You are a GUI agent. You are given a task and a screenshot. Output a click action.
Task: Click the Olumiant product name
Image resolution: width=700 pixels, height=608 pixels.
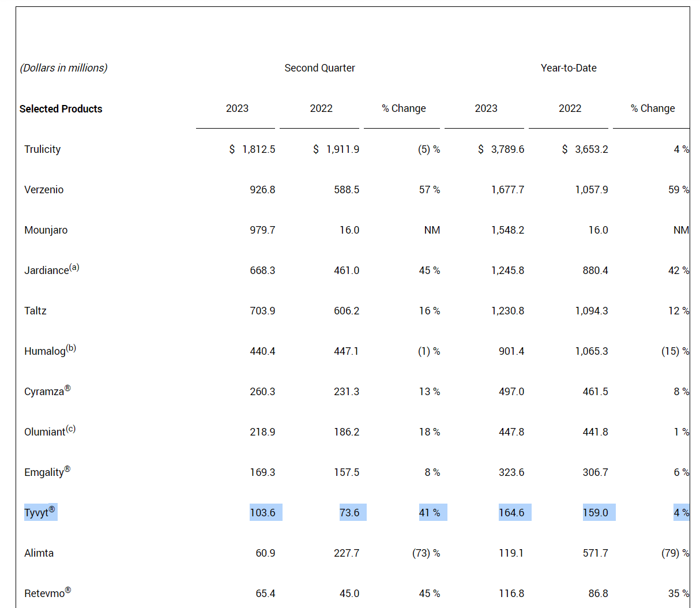click(45, 432)
